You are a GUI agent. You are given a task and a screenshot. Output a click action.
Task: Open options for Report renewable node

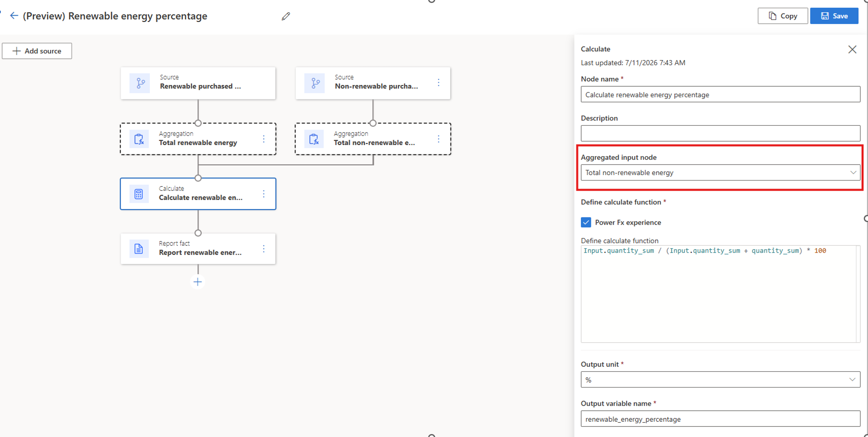coord(264,249)
